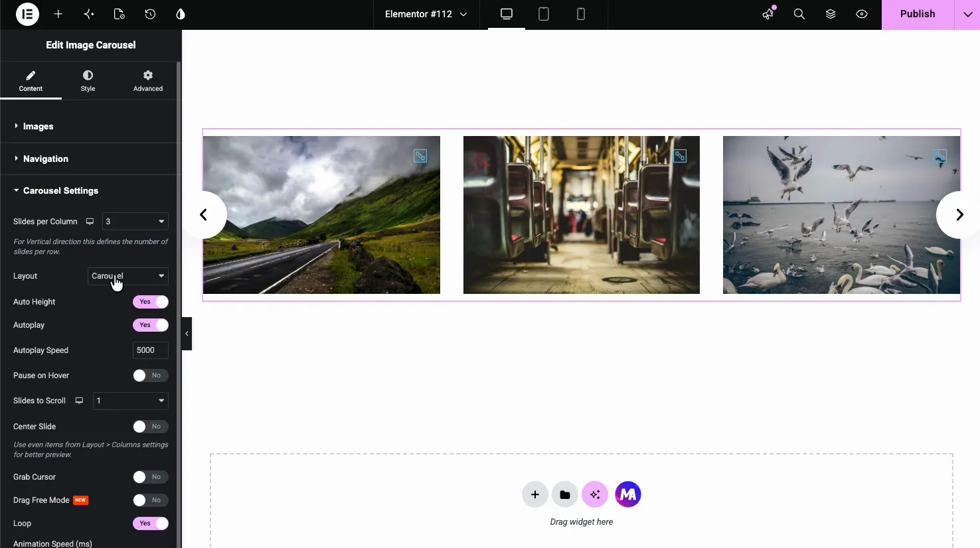Switch to Desktop responsive view
The width and height of the screenshot is (980, 548).
[507, 14]
